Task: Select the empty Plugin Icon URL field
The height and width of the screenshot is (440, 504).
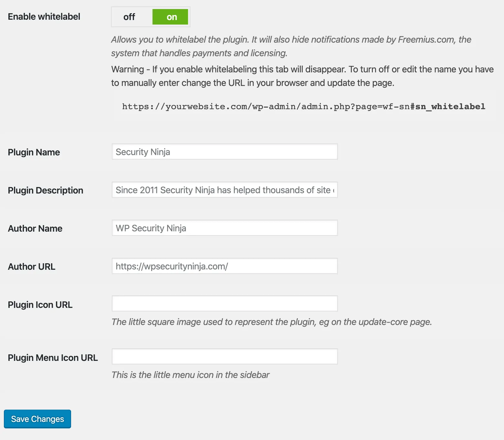Action: pos(225,303)
